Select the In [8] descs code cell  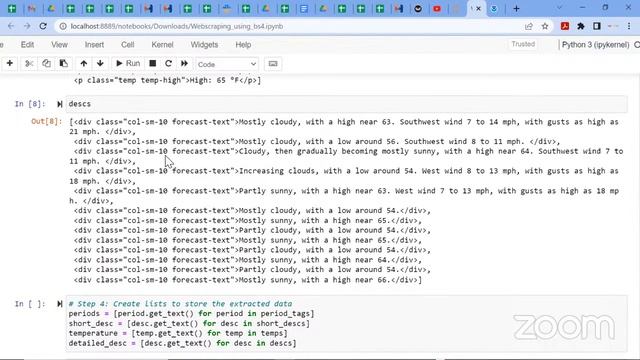click(347, 104)
